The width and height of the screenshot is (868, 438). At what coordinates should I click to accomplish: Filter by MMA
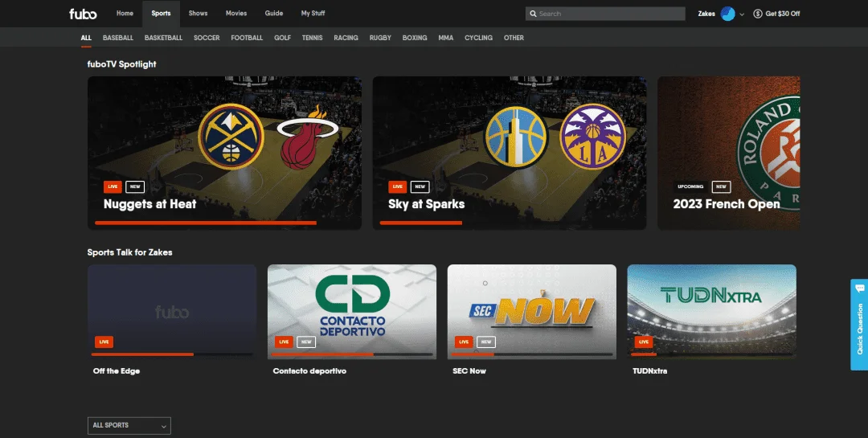[x=445, y=38]
